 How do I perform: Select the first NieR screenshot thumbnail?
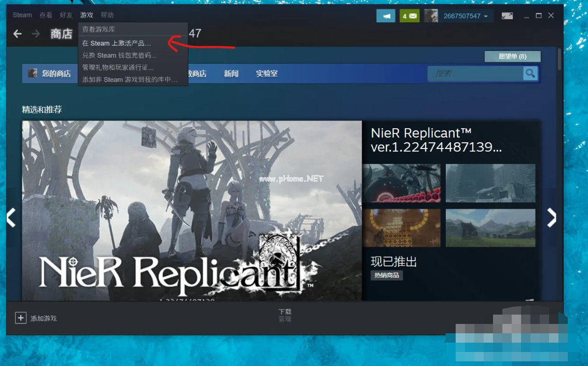401,183
